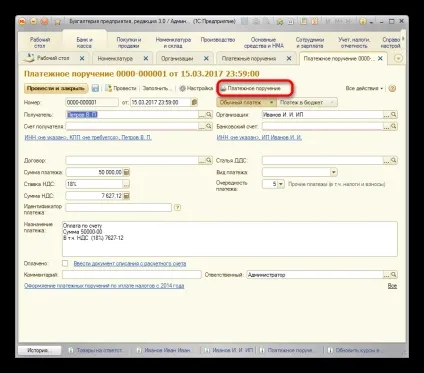Image resolution: width=424 pixels, height=373 pixels.
Task: Open the ellipsis selector for Банковский счет
Action: pos(386,126)
